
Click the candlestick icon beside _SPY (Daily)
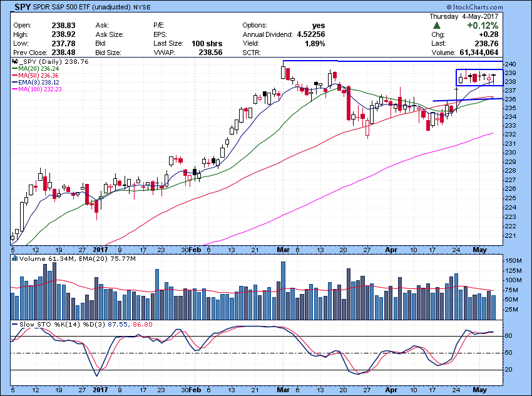(x=14, y=62)
